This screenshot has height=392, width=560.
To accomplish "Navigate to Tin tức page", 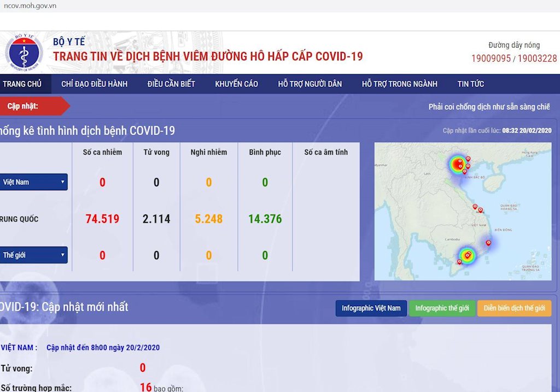I will [470, 84].
